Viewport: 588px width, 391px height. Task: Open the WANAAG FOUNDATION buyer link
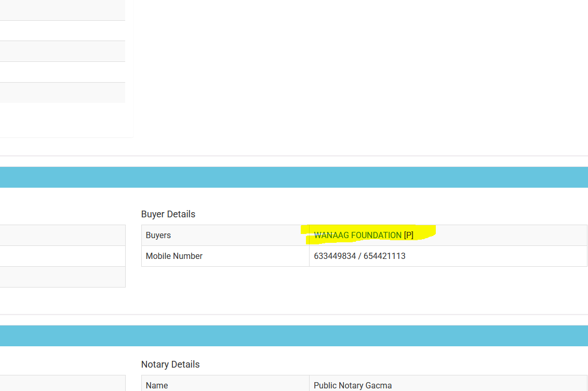point(357,235)
